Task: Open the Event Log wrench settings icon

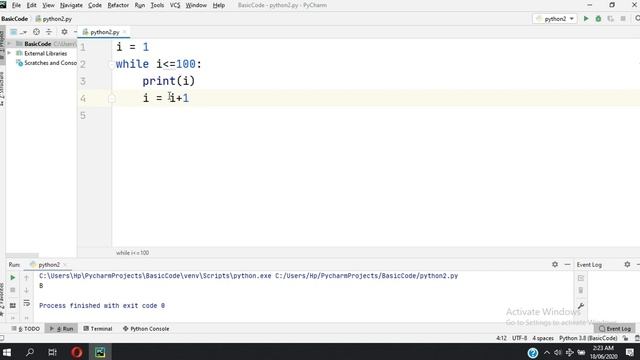Action: (x=581, y=306)
